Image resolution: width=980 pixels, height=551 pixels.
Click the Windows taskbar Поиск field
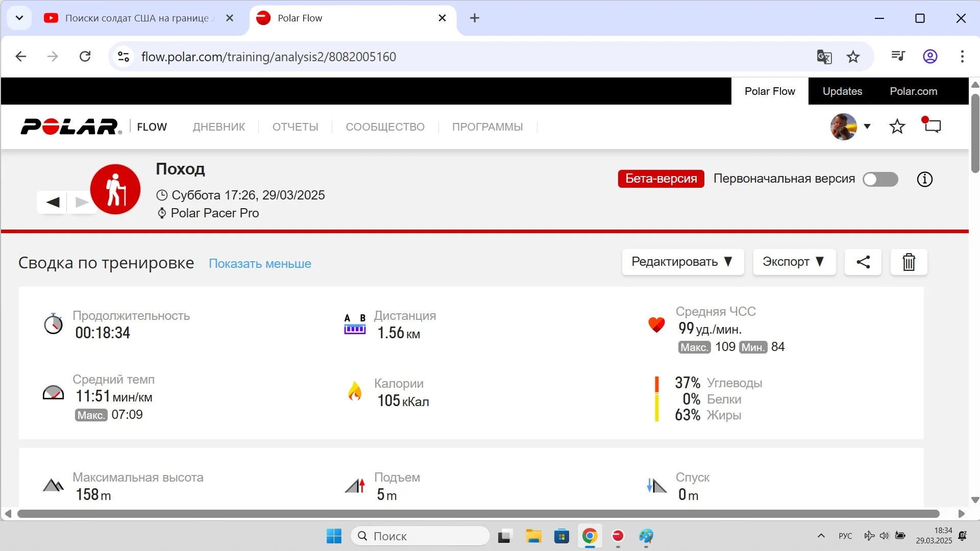click(421, 536)
